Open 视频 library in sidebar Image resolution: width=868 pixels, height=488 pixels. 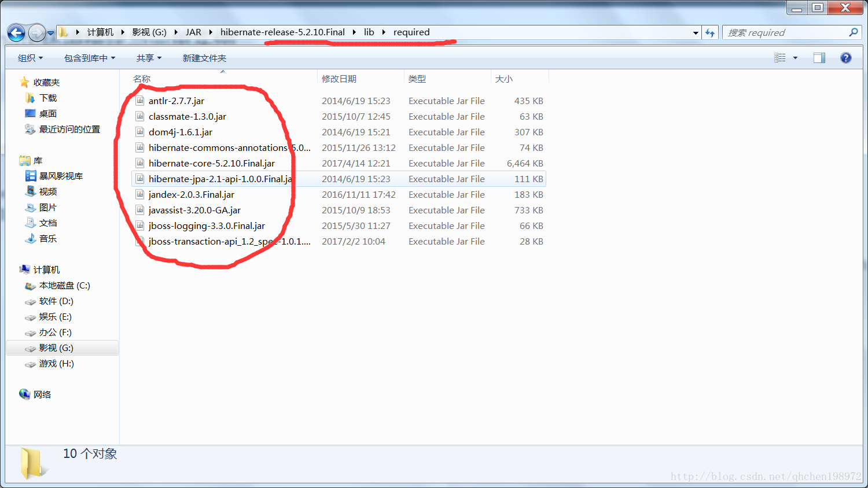point(48,191)
